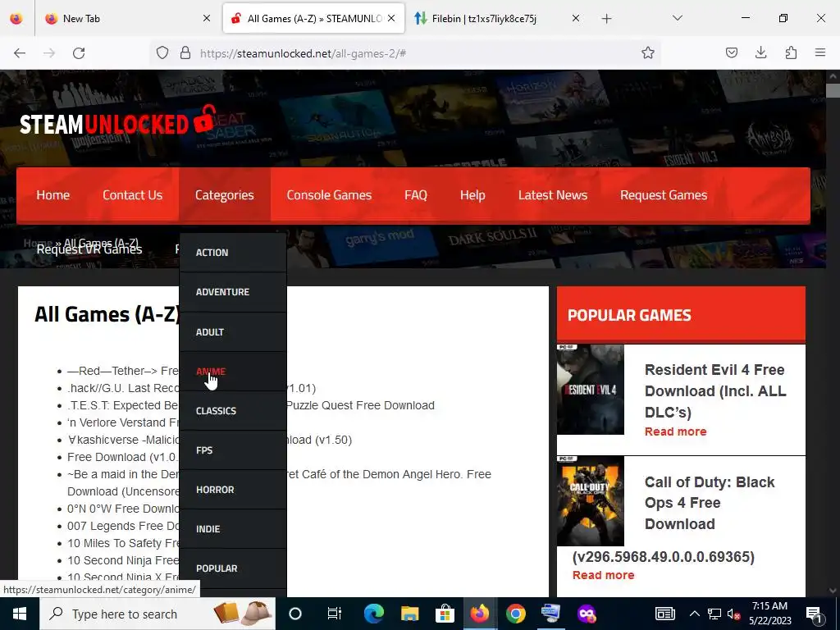Open 10 Miles To Safety game link
Image resolution: width=840 pixels, height=630 pixels.
click(123, 543)
